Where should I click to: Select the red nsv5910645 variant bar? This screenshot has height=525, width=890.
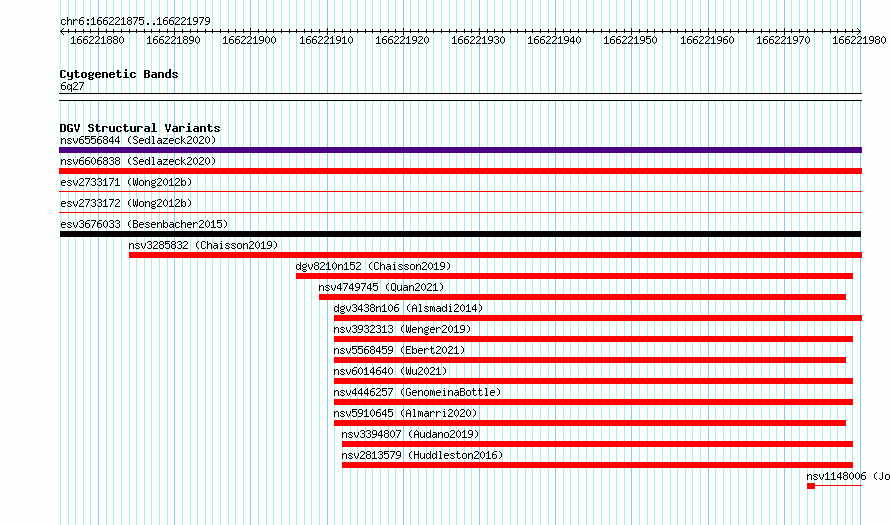point(590,423)
